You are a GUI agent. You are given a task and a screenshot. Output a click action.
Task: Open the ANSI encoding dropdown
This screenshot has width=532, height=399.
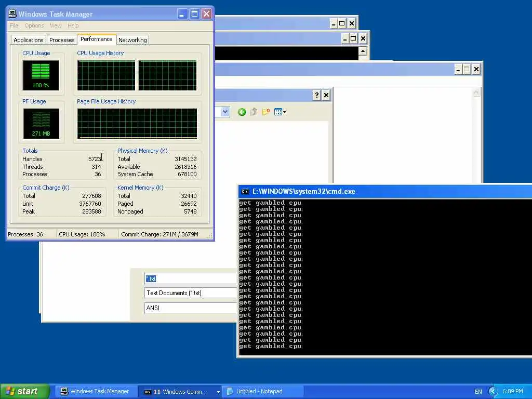(191, 308)
